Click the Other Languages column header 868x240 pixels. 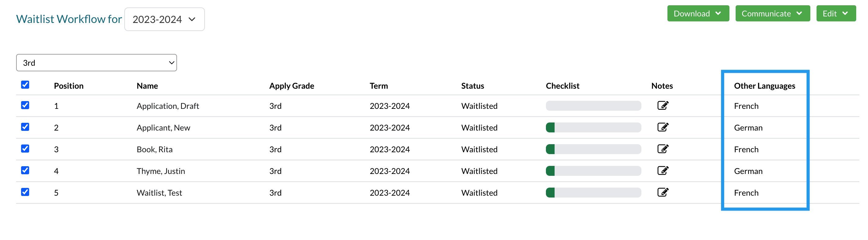764,86
